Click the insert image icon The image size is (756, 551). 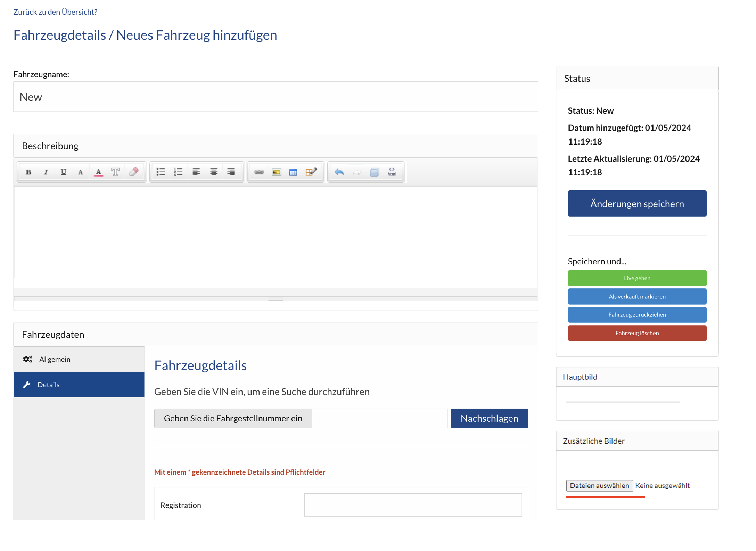tap(276, 172)
